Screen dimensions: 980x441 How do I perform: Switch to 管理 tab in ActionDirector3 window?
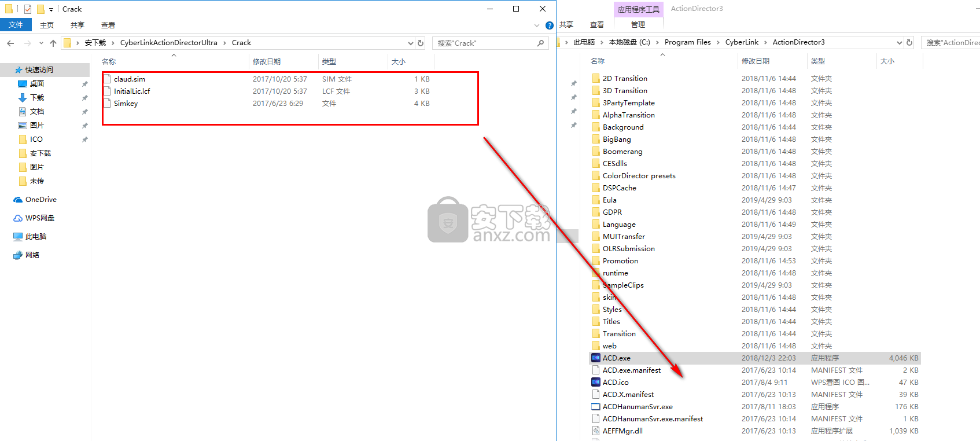[638, 24]
